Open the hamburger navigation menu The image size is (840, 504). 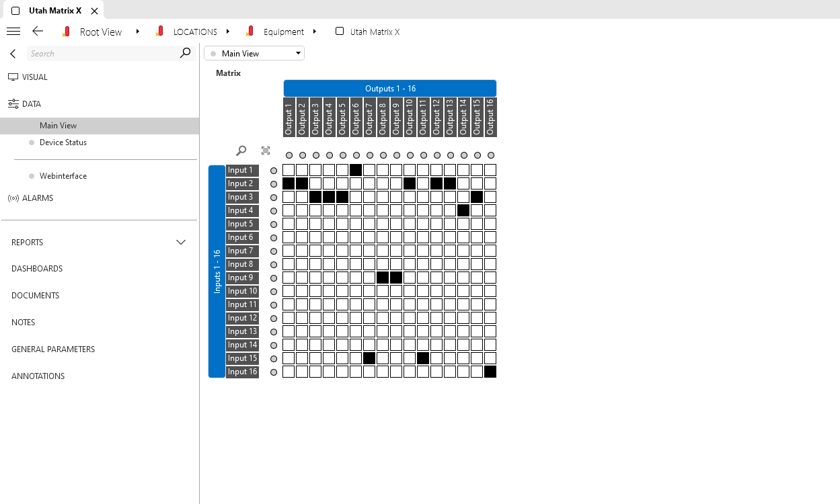click(x=13, y=32)
